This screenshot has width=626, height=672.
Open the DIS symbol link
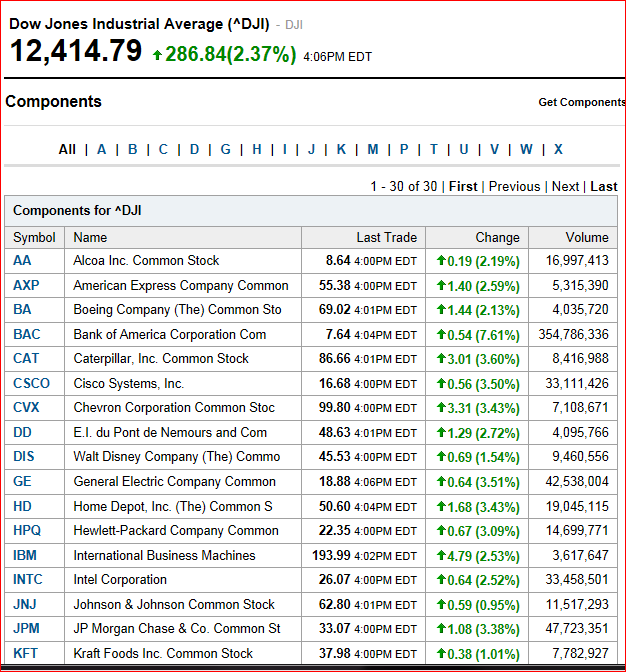coord(24,456)
